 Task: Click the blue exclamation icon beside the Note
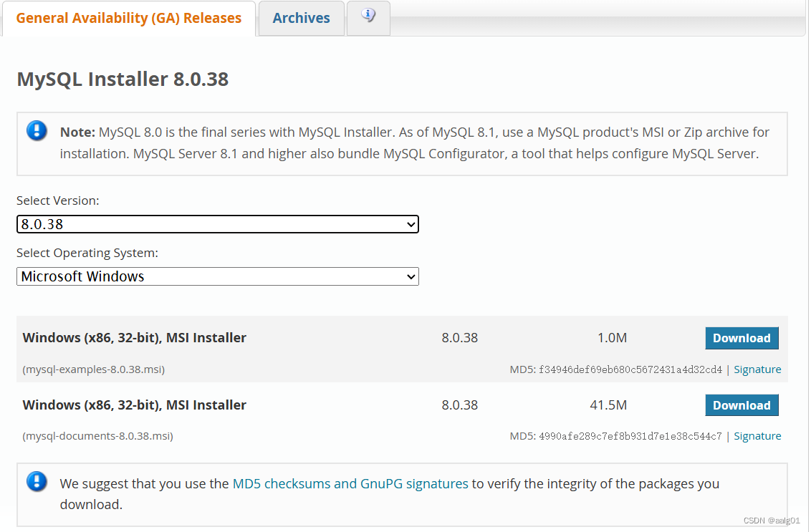click(37, 131)
